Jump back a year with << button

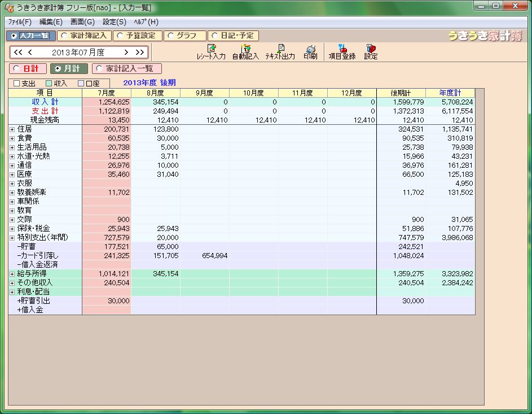pyautogui.click(x=18, y=53)
